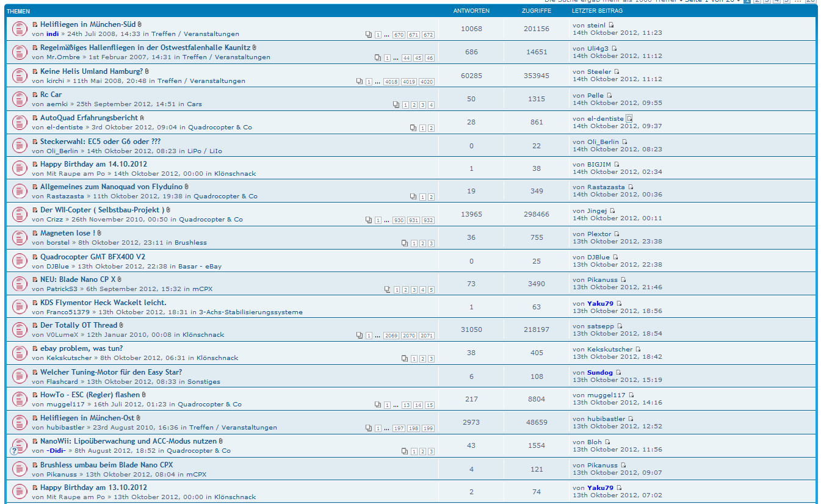This screenshot has height=504, width=821.
Task: Open thread Happy Birthday am 13.10.2012
Action: (x=93, y=488)
